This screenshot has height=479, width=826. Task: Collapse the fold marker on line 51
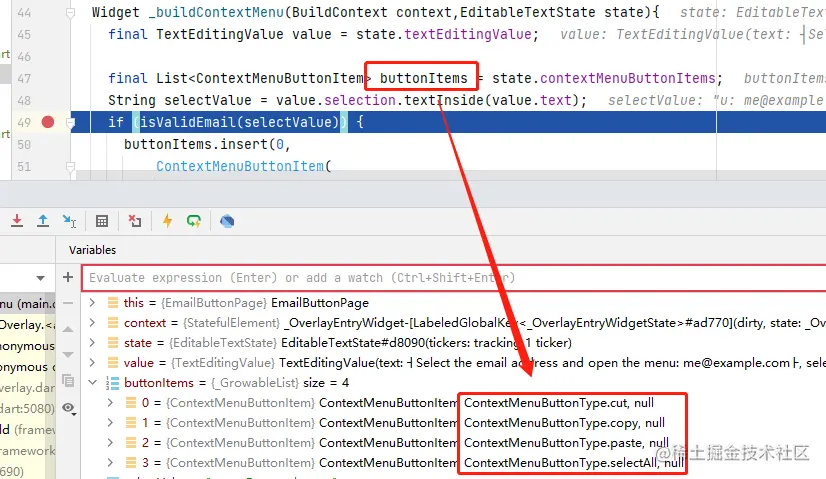click(x=70, y=167)
